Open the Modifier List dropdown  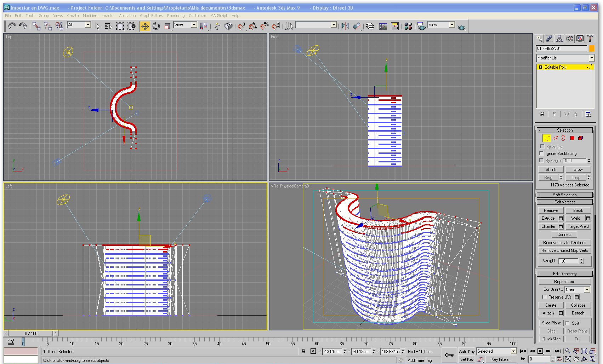point(565,58)
